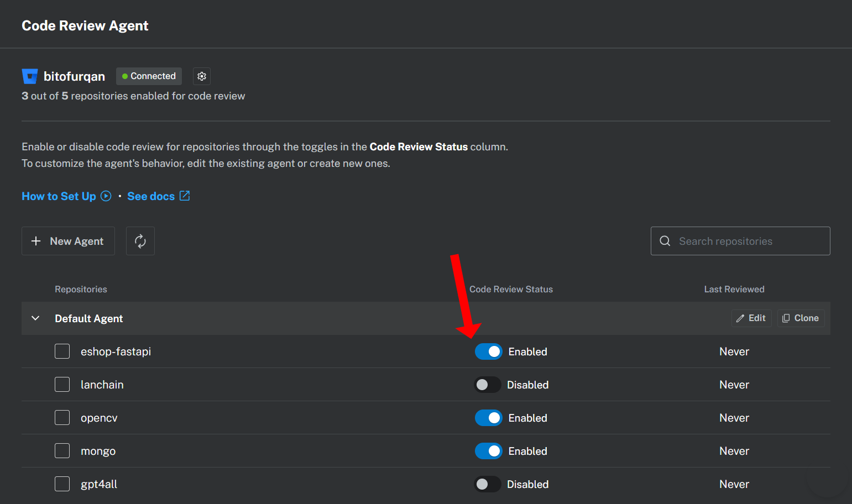This screenshot has height=504, width=852.
Task: Clone the Default Agent
Action: [x=801, y=318]
